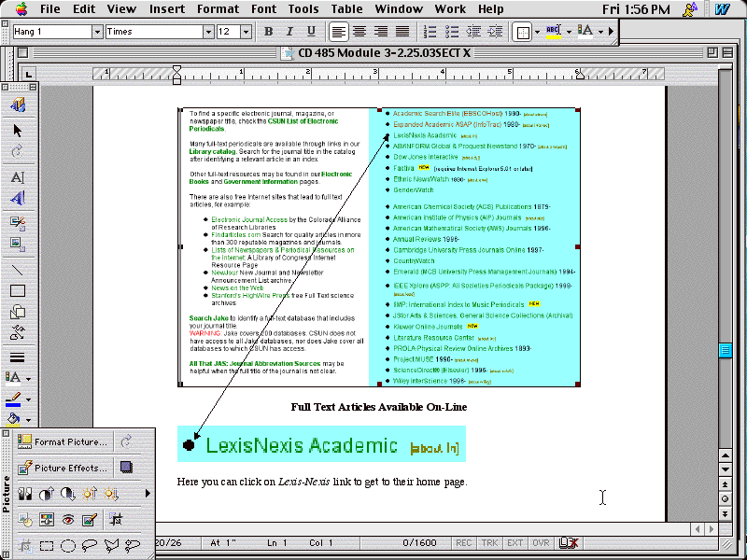Justify the paragraph text

point(402,32)
